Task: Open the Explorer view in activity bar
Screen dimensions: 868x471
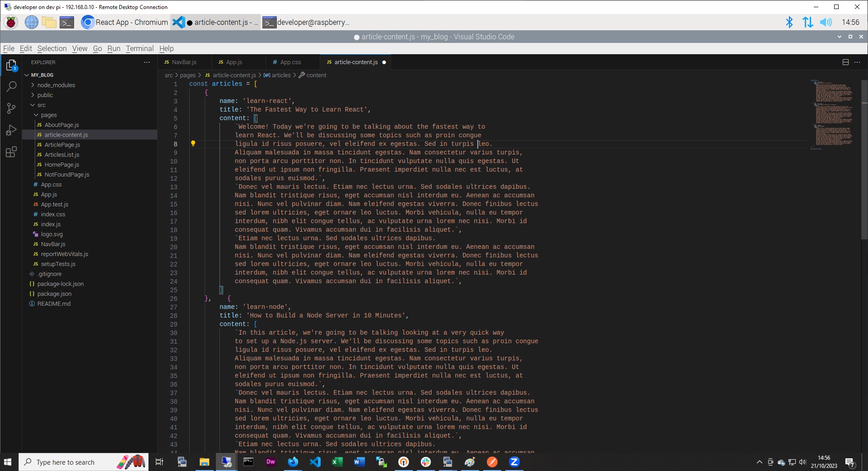Action: tap(11, 65)
